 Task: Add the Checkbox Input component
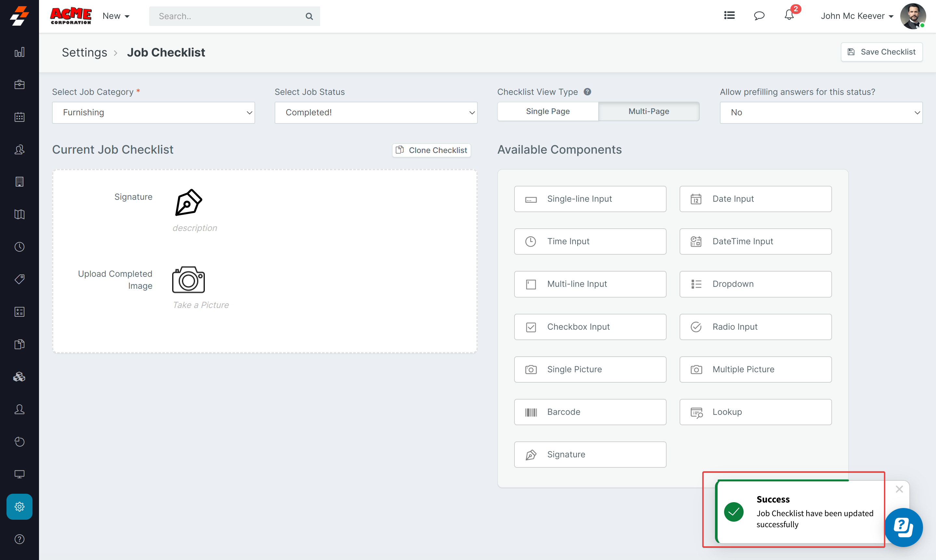point(590,327)
